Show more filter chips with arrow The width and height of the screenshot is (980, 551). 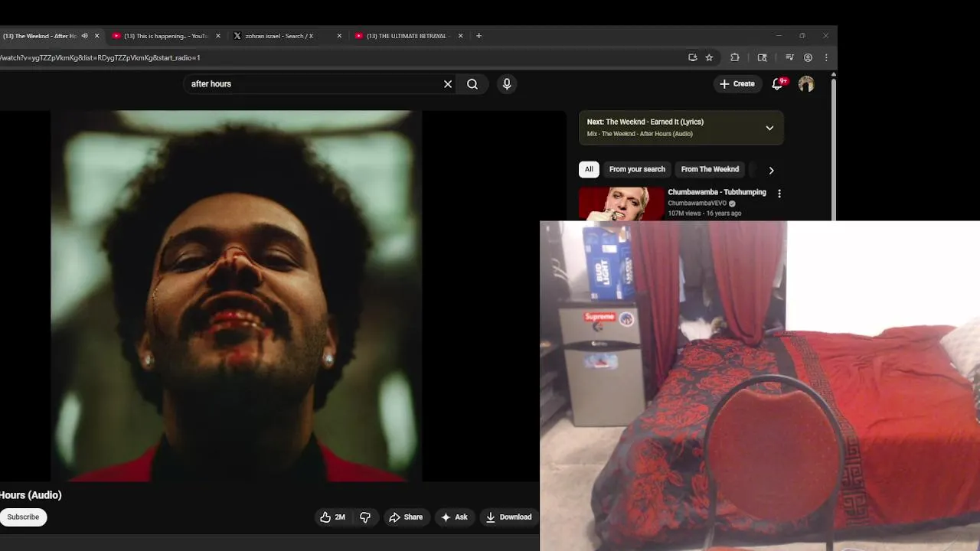[x=771, y=170]
